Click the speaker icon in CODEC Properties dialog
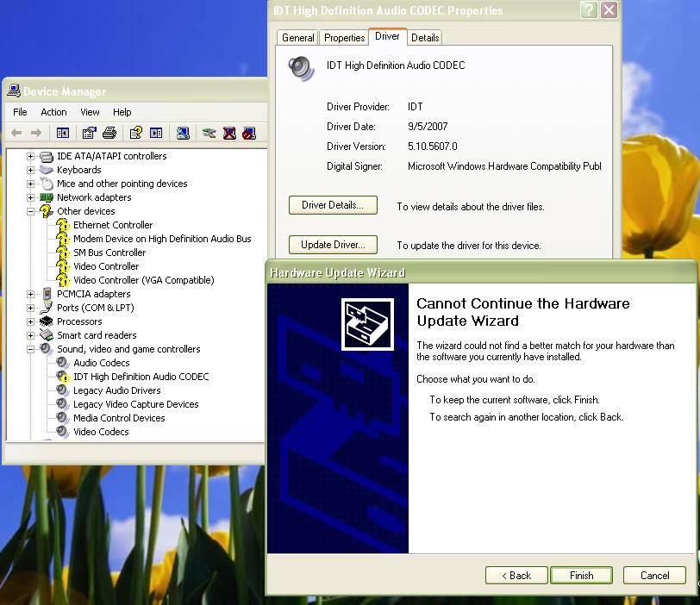 point(302,68)
